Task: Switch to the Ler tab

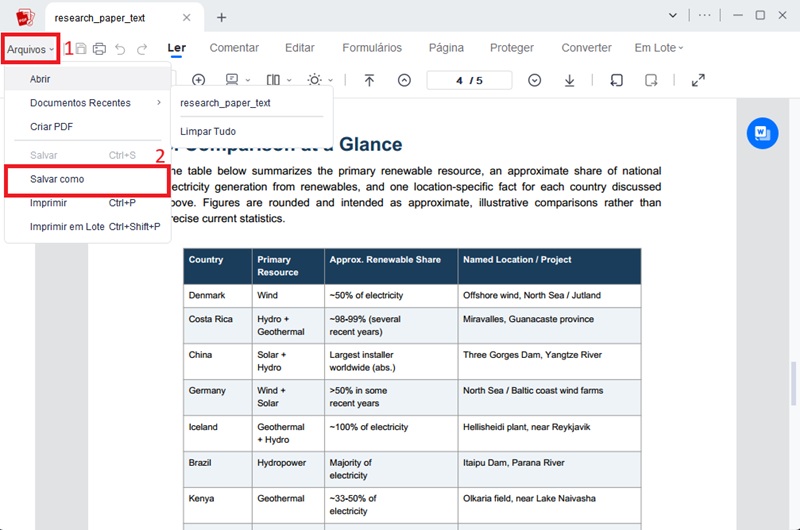Action: pos(177,48)
